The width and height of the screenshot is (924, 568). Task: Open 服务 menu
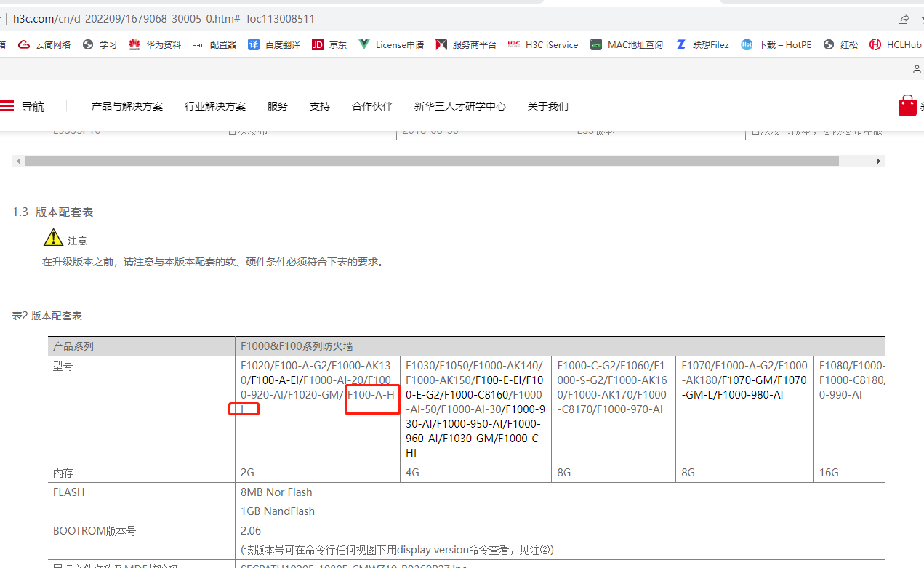pyautogui.click(x=278, y=106)
